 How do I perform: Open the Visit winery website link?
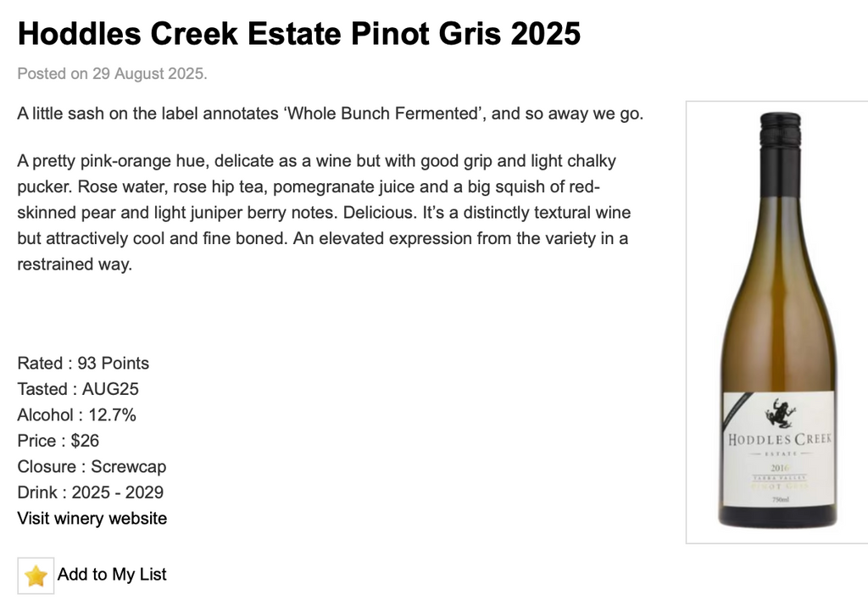pos(92,518)
